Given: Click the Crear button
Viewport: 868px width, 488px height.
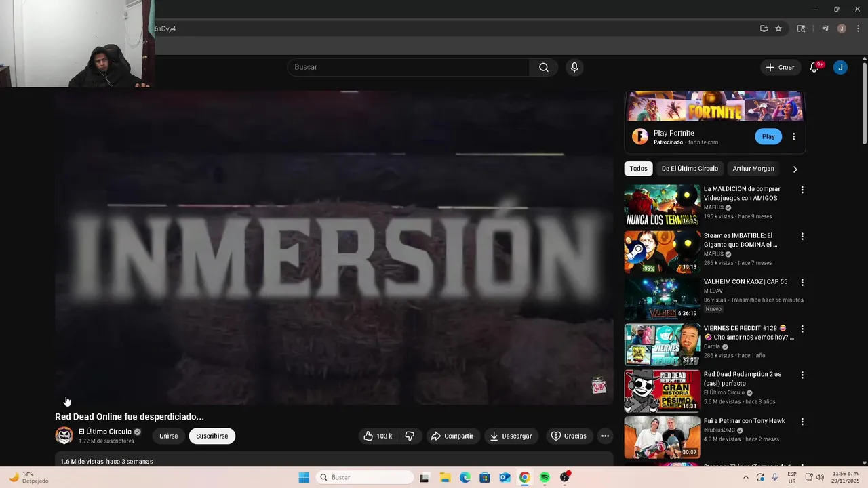Looking at the screenshot, I should coord(780,67).
